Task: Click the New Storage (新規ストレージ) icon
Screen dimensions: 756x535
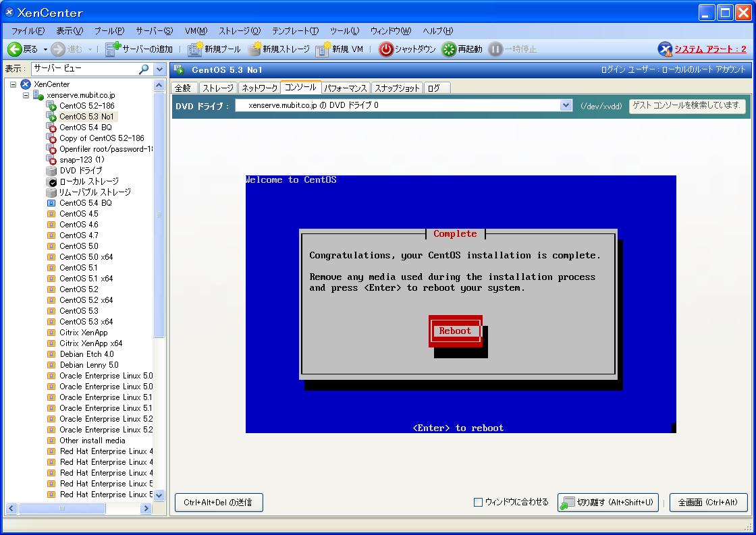Action: [254, 49]
